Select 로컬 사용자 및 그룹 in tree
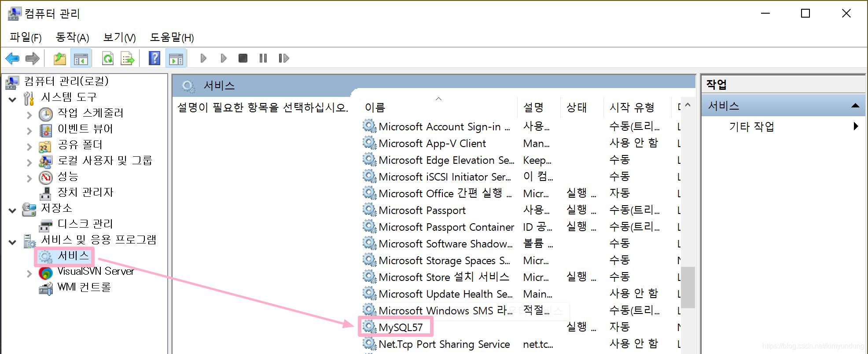The image size is (868, 354). [105, 161]
